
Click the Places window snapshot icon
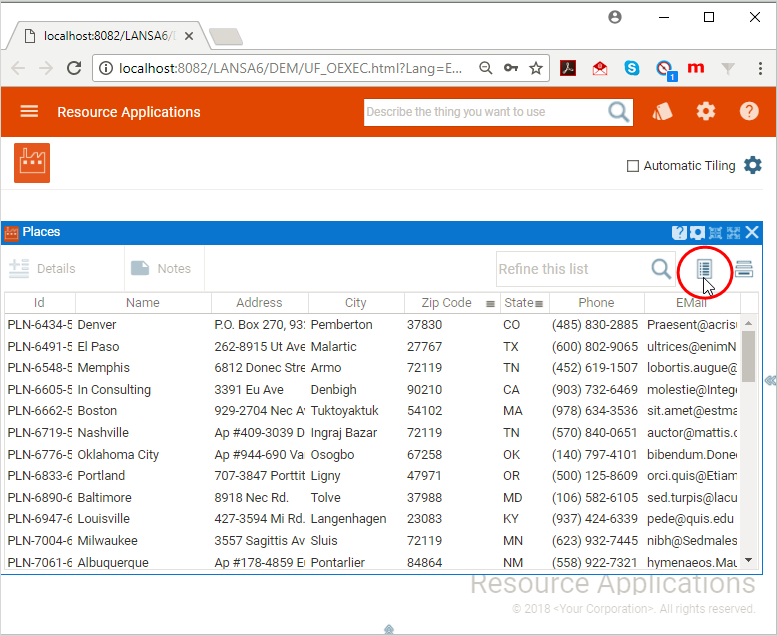pos(697,232)
